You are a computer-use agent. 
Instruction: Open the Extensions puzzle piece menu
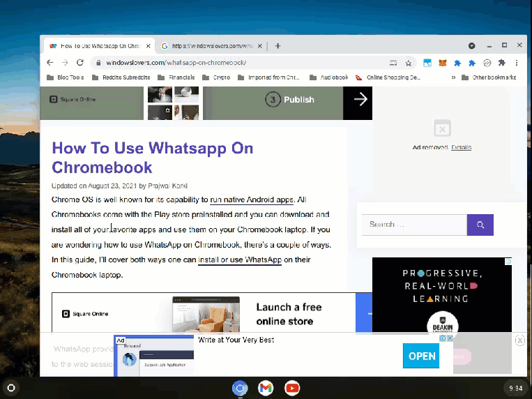point(502,63)
